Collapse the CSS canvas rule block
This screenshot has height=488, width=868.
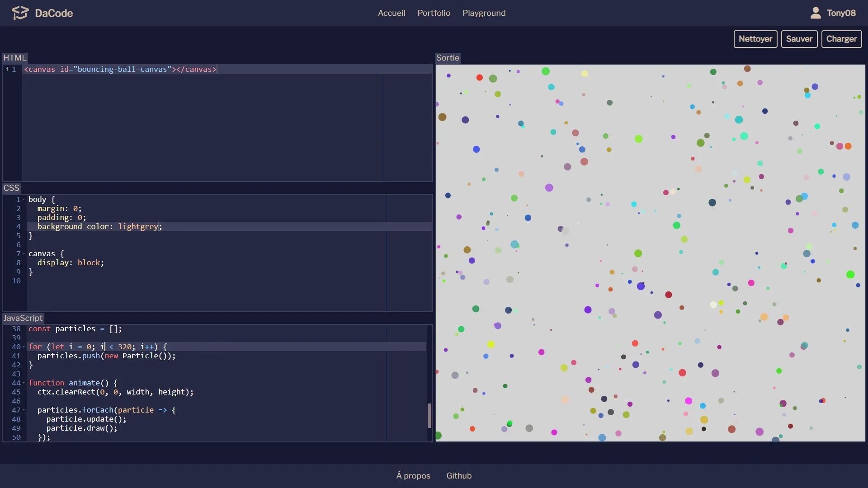click(x=24, y=254)
